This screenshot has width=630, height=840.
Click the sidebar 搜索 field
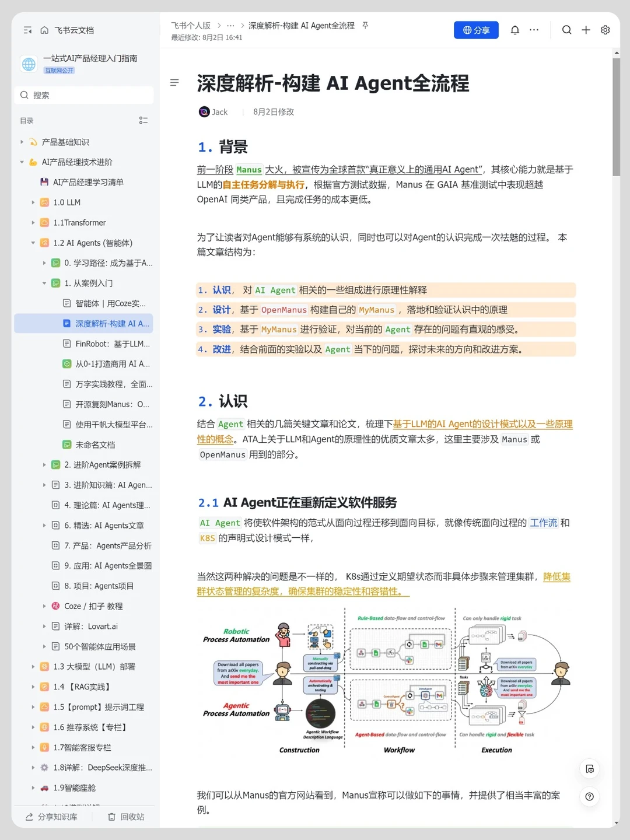coord(84,95)
